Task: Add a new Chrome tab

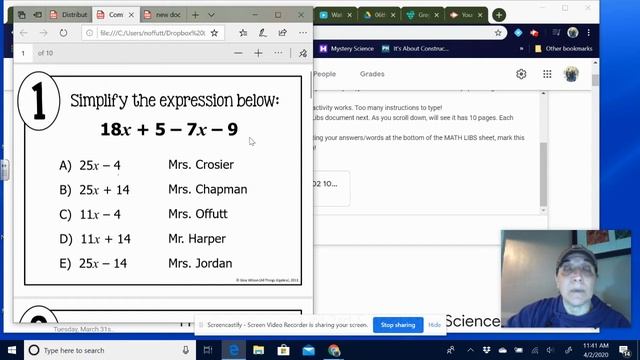Action: click(x=499, y=15)
